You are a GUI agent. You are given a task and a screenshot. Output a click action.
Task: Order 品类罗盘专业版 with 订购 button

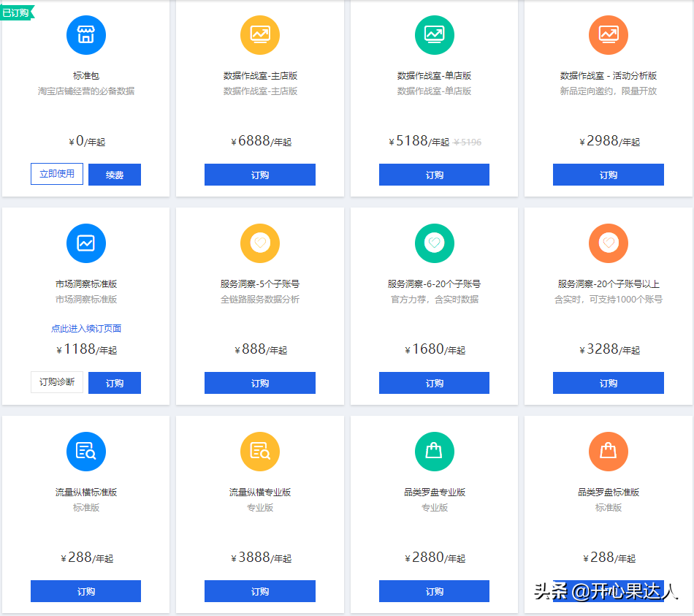pos(434,590)
